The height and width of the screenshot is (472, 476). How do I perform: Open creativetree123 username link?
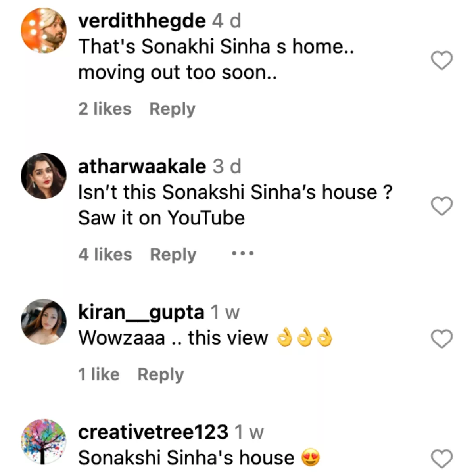click(x=153, y=432)
